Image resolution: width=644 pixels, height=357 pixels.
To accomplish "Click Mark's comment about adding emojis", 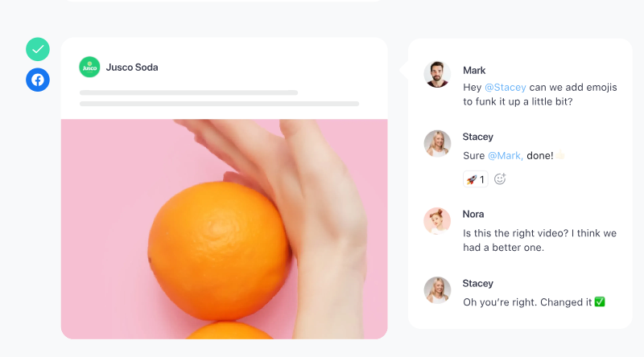I will pos(539,94).
